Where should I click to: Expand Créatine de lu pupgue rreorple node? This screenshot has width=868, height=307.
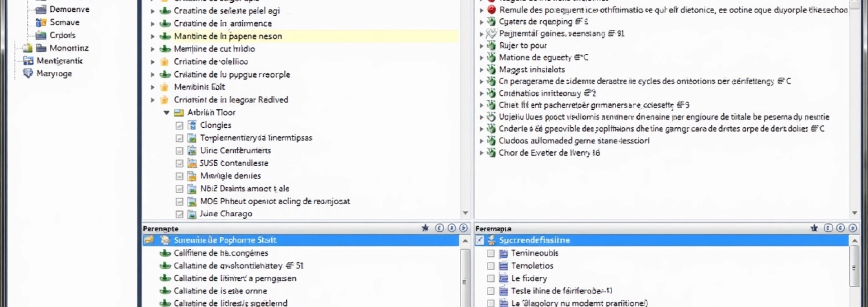(152, 74)
